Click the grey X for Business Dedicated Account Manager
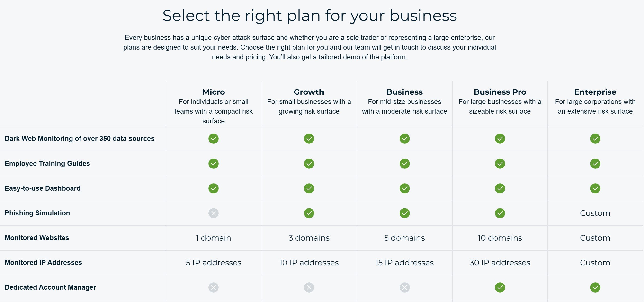 [x=404, y=287]
